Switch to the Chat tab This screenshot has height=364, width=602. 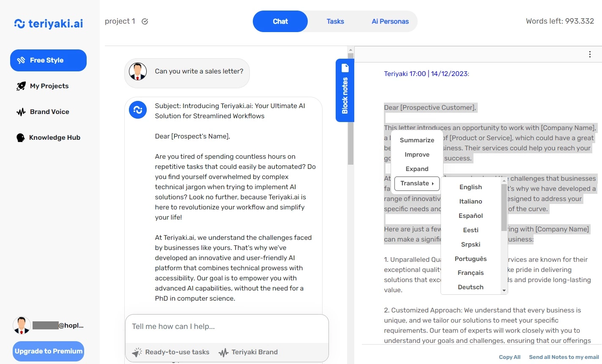(x=280, y=22)
